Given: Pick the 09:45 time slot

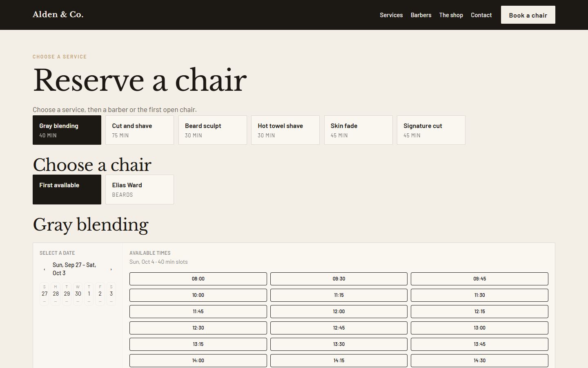Looking at the screenshot, I should [x=479, y=279].
